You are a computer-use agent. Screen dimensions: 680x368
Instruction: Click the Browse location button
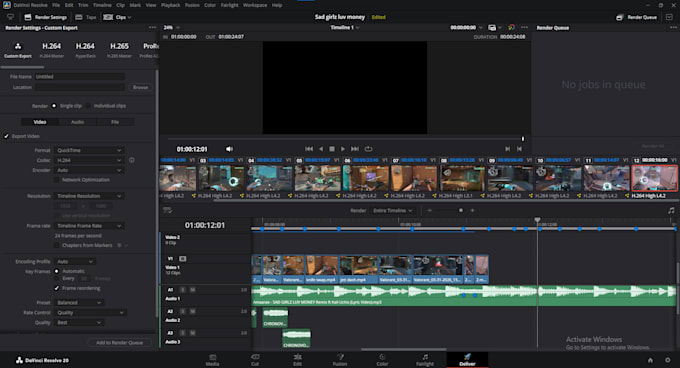[140, 87]
